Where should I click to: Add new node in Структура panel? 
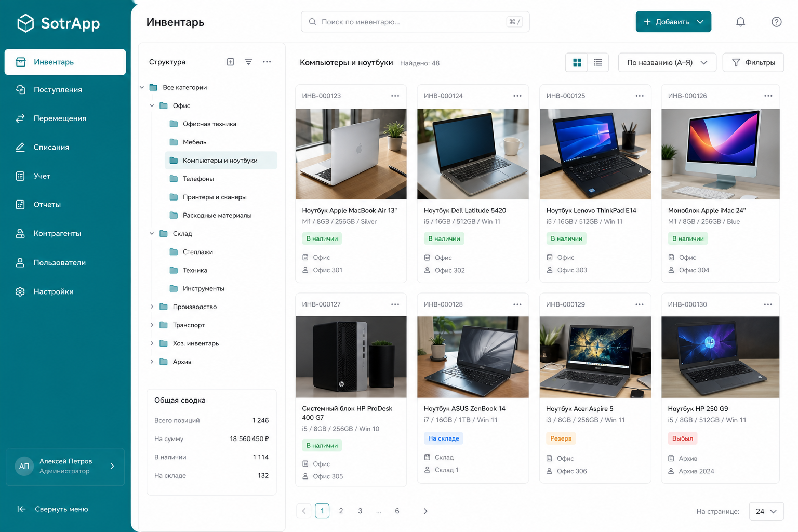point(231,62)
